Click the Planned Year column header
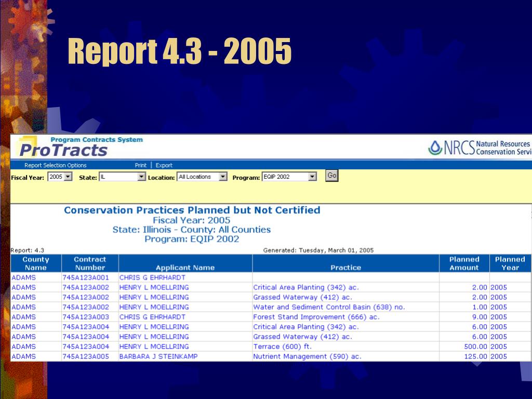532x399 pixels. (510, 263)
